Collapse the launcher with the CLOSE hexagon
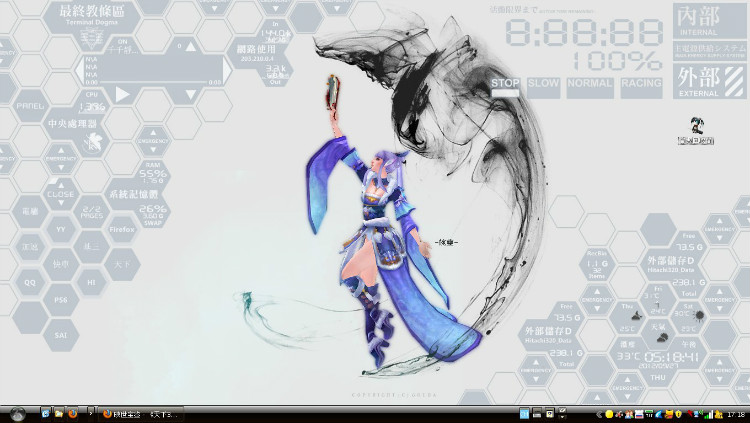The width and height of the screenshot is (750, 423). (61, 194)
